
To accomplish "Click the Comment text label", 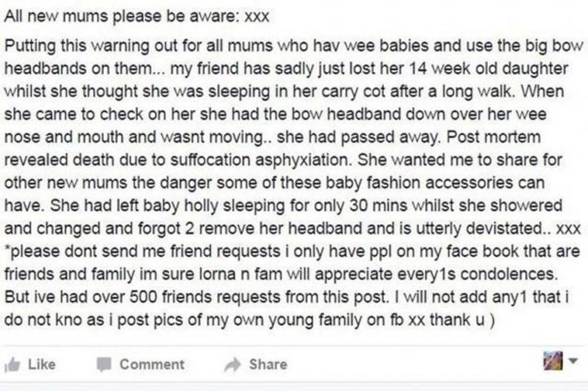I will click(152, 364).
